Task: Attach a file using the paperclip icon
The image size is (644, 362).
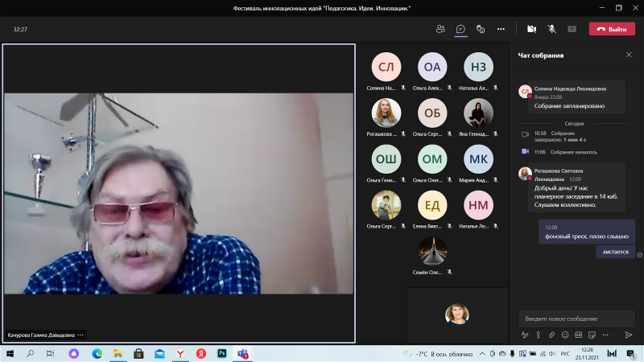Action: [x=552, y=335]
